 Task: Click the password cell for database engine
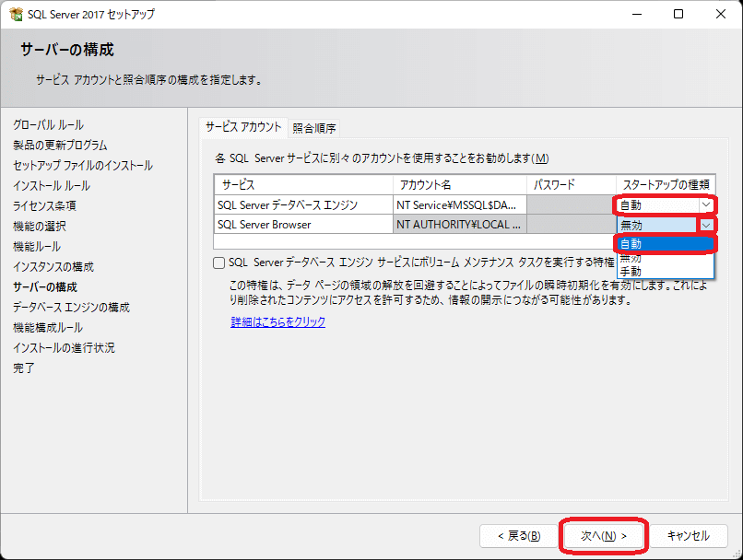click(571, 205)
